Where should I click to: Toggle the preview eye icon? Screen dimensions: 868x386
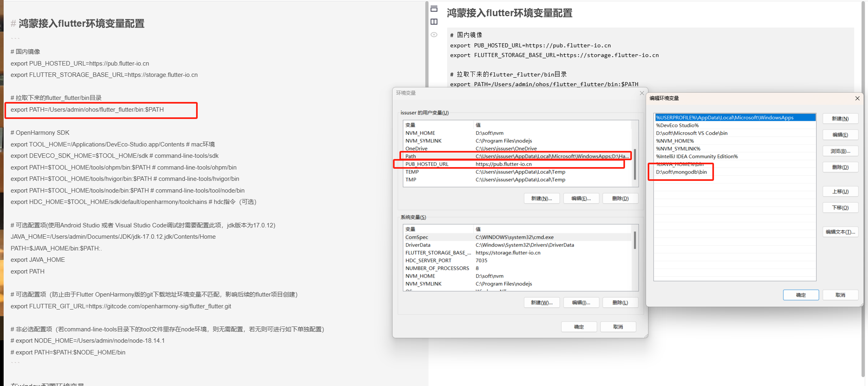click(x=434, y=35)
